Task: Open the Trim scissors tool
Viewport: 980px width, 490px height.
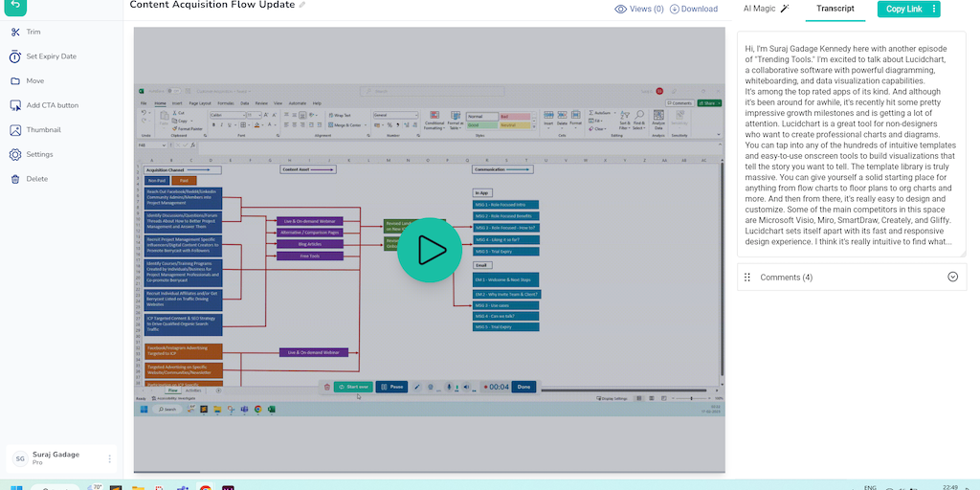Action: [x=15, y=32]
